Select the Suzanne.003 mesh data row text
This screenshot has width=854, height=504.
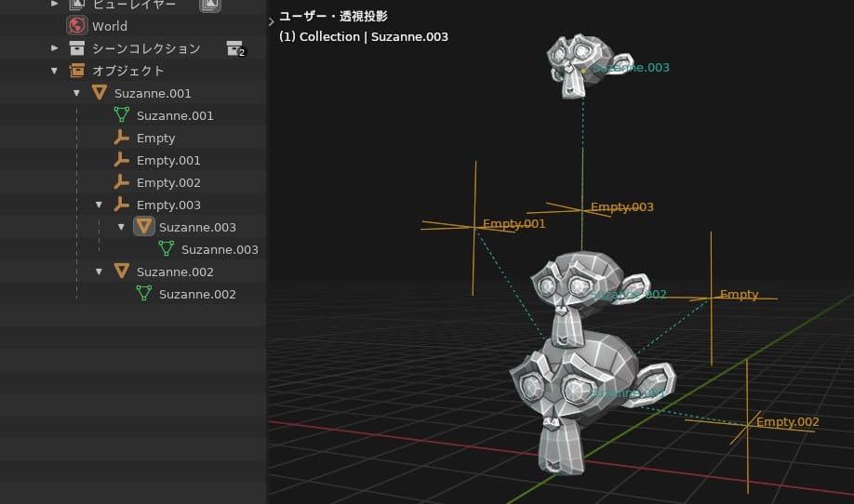pos(220,250)
